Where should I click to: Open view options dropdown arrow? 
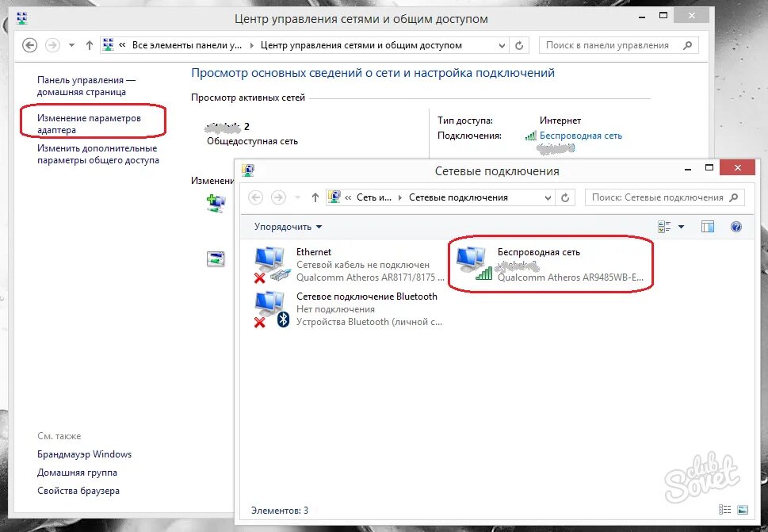coord(681,226)
